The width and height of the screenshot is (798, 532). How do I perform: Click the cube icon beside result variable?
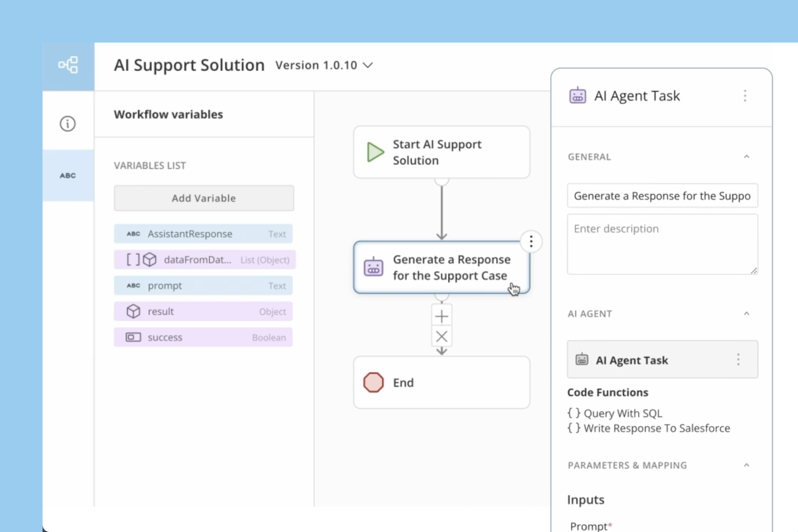click(133, 311)
